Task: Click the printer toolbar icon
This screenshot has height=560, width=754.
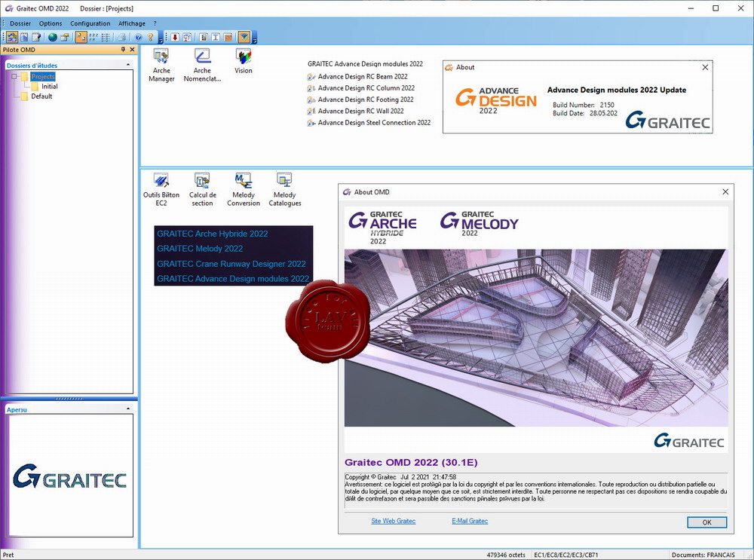Action: point(122,37)
